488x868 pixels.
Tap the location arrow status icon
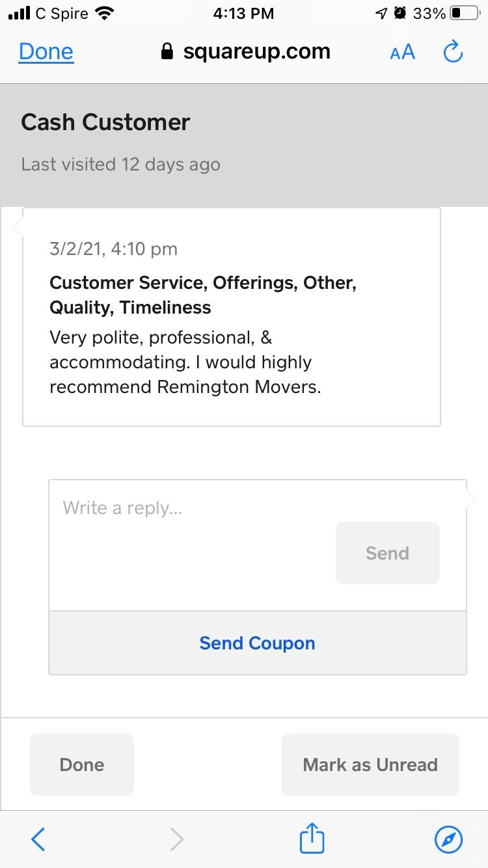[381, 13]
